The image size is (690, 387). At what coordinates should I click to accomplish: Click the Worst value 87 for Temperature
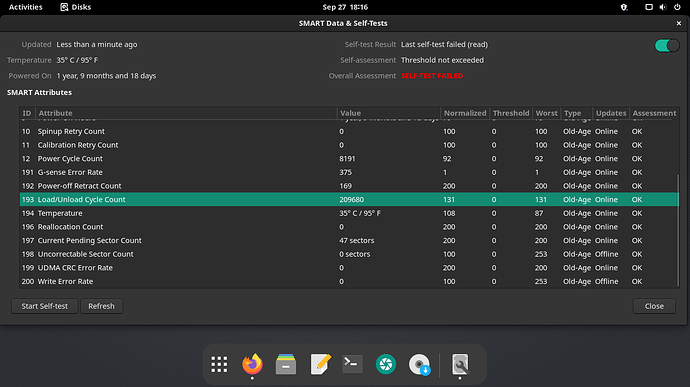(539, 213)
